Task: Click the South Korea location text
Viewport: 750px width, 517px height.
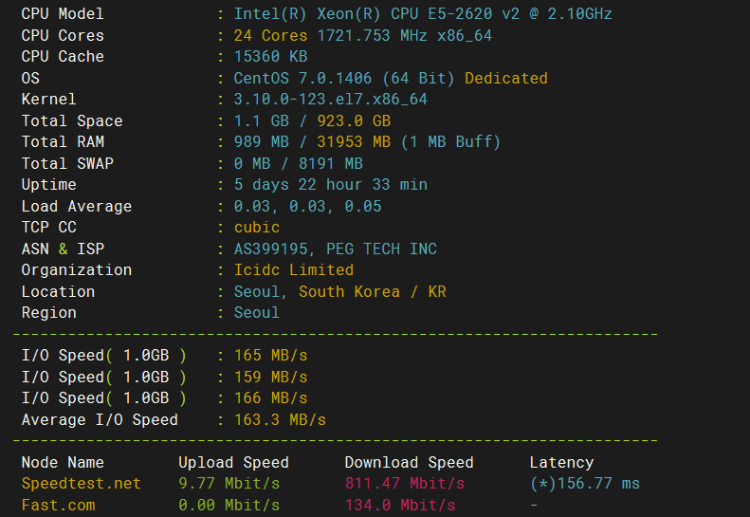Action: point(349,291)
